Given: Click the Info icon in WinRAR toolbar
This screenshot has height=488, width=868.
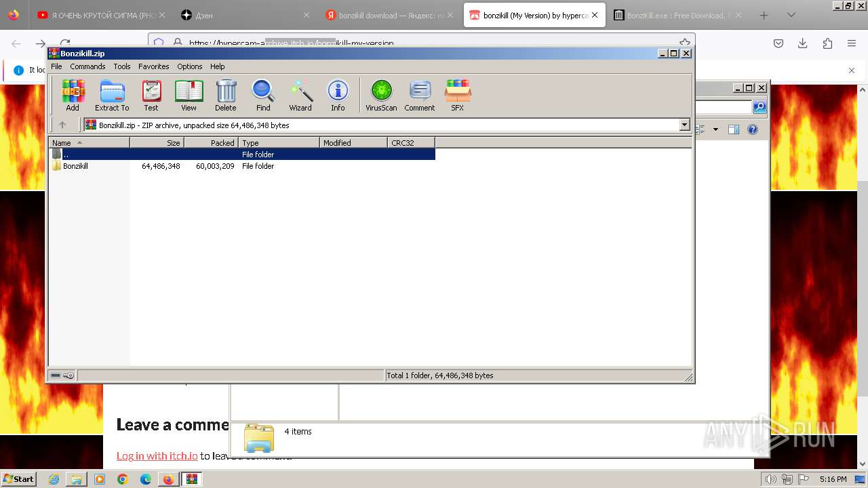Looking at the screenshot, I should (x=338, y=95).
